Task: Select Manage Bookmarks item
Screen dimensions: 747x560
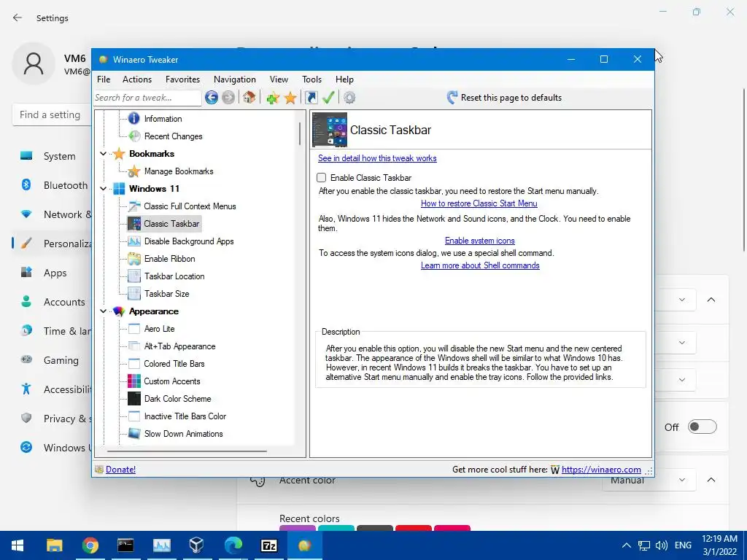Action: (179, 171)
